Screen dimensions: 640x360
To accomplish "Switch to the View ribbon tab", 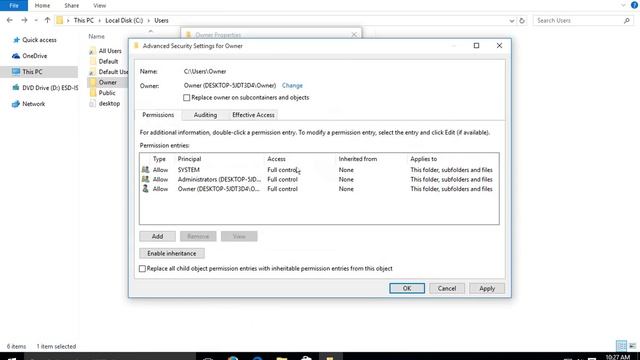I will coord(100,5).
